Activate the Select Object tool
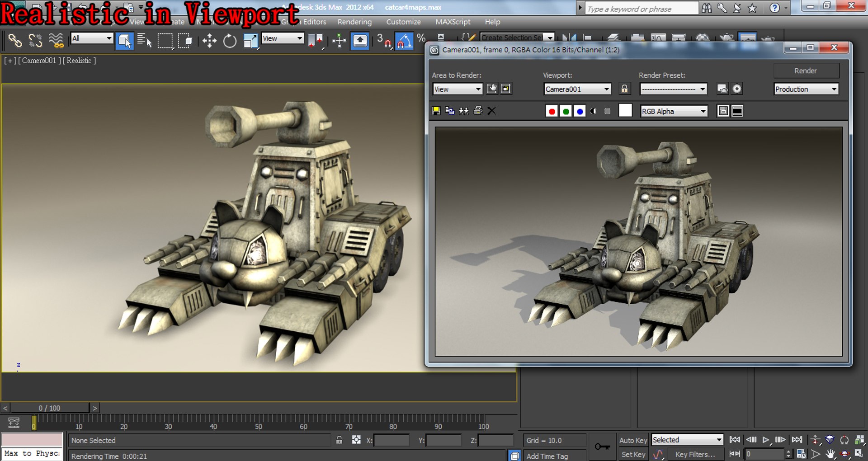868x461 pixels. click(124, 41)
